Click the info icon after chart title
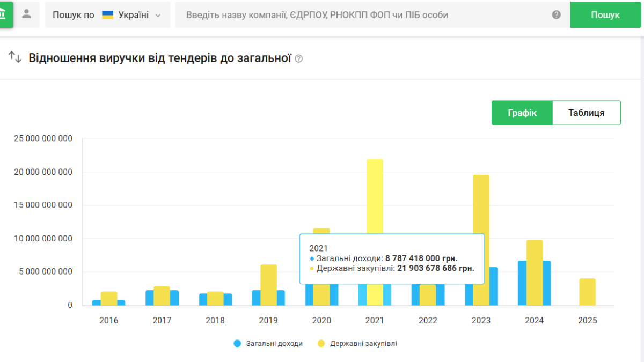The image size is (644, 362). click(299, 58)
